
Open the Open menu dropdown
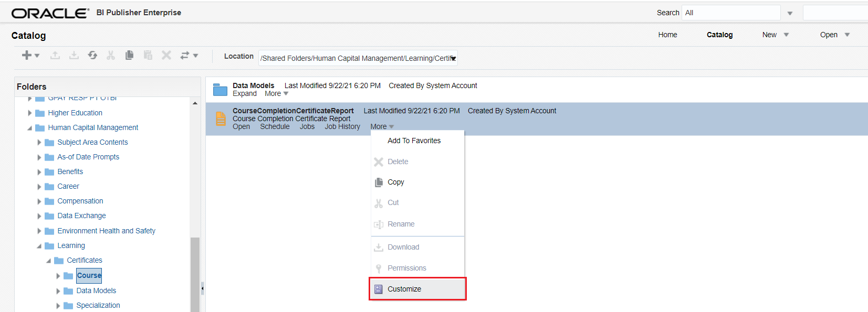pyautogui.click(x=847, y=35)
